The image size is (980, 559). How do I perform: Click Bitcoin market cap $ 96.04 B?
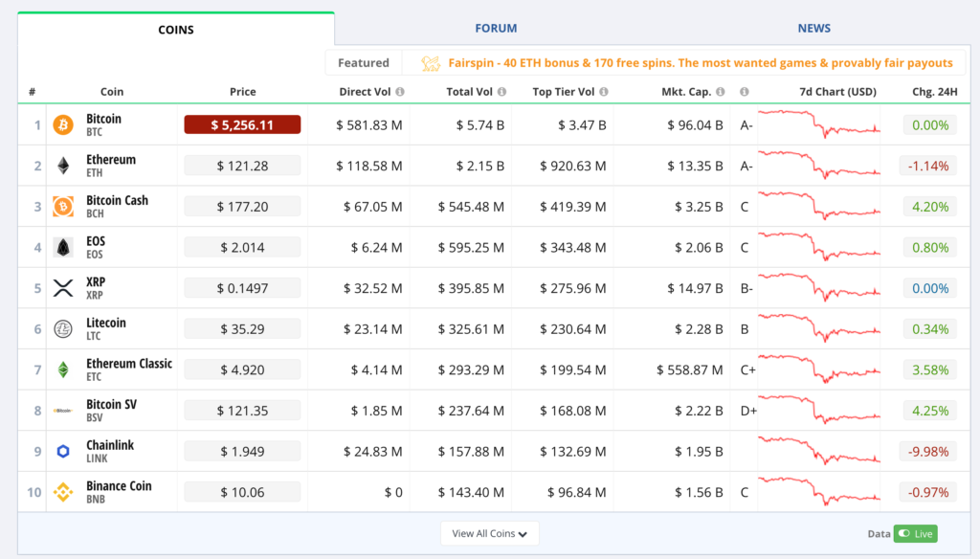coord(695,125)
